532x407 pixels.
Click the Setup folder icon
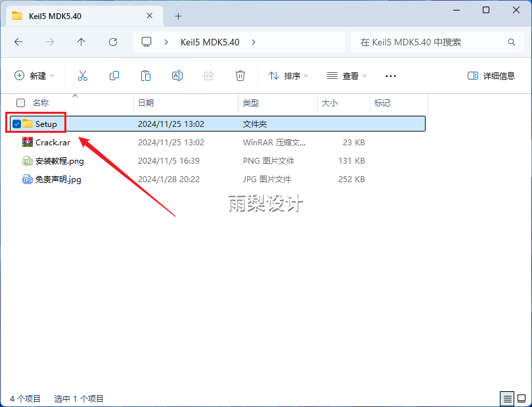(28, 124)
